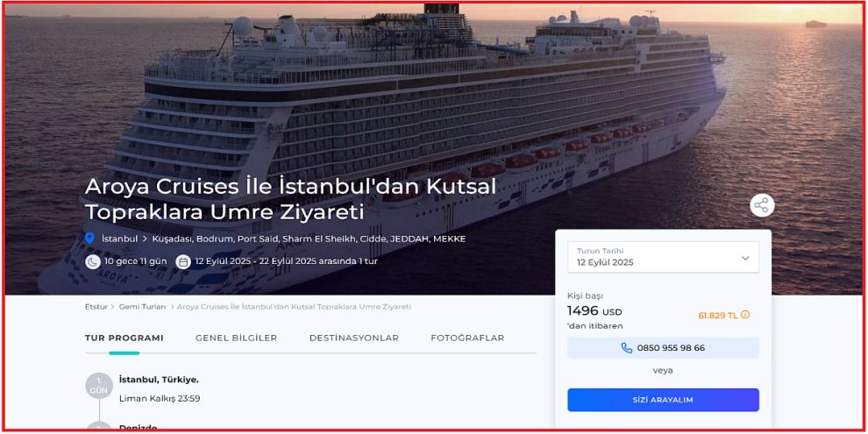
Task: Click the blue location pin icon
Action: [89, 239]
